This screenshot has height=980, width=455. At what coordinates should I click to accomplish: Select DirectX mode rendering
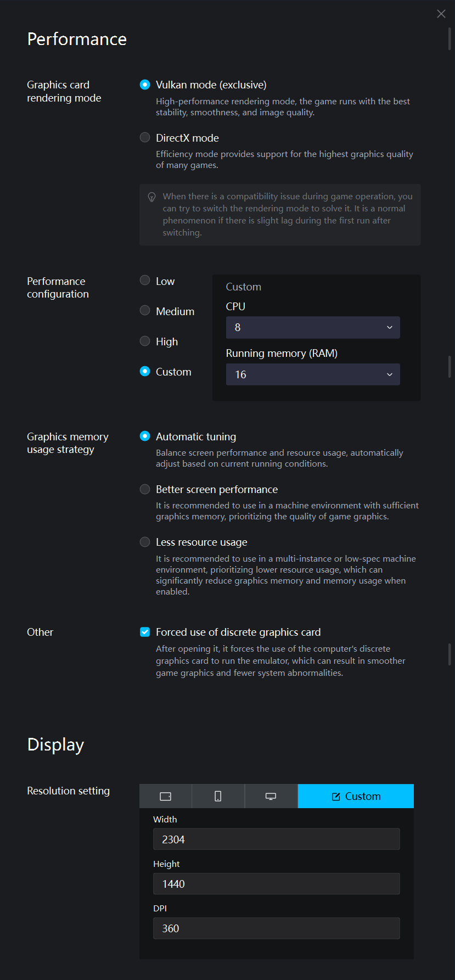[x=145, y=138]
